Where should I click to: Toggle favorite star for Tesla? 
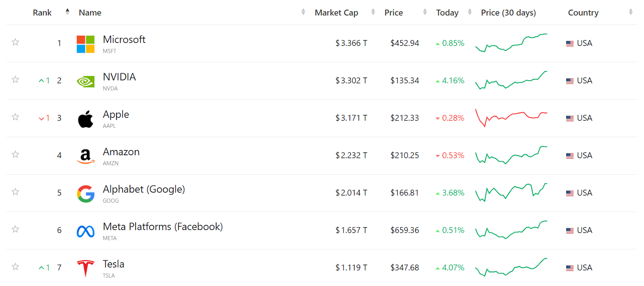click(15, 266)
